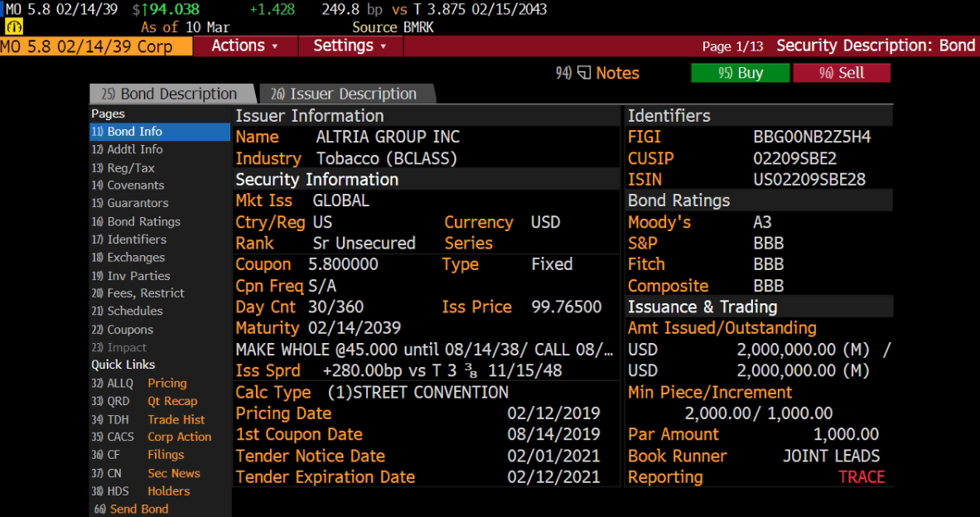Click ISIN value US02209SBE28
This screenshot has height=517, width=980.
click(x=809, y=180)
